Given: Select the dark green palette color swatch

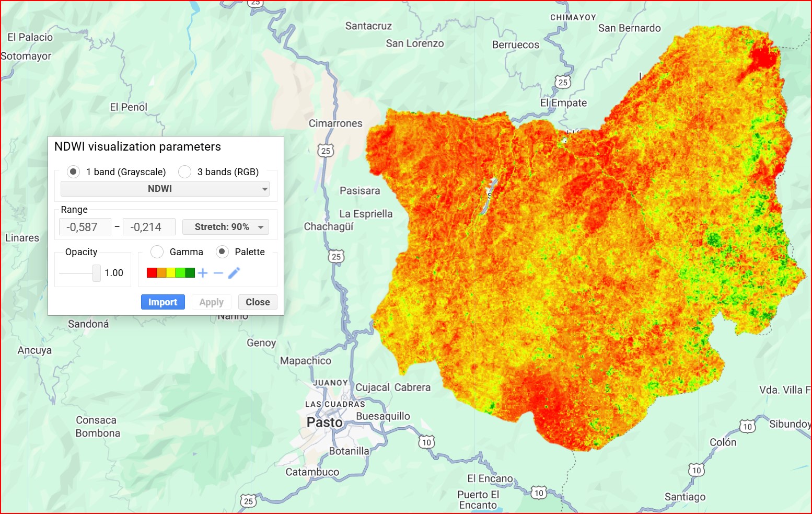Looking at the screenshot, I should 190,273.
